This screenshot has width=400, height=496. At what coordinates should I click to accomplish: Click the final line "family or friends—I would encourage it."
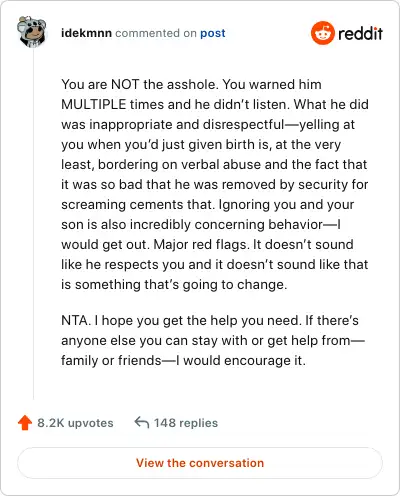(183, 361)
